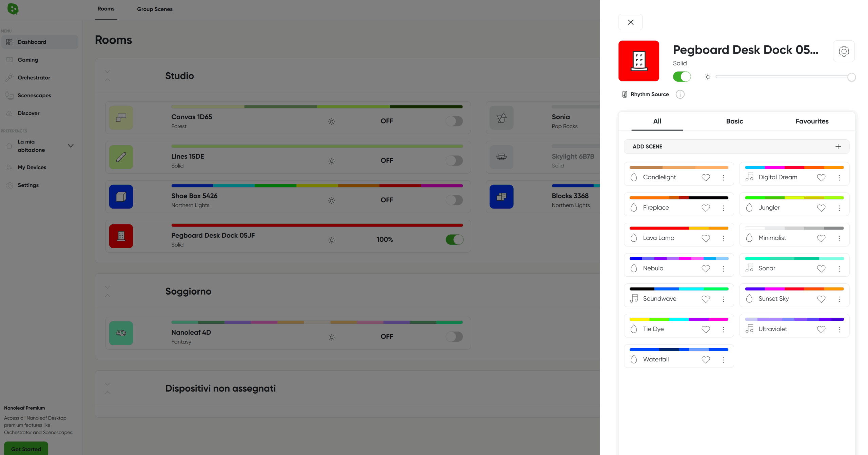Switch off Pegboard Desk Dock 05JF in room list
Image resolution: width=868 pixels, height=455 pixels.
(x=454, y=239)
